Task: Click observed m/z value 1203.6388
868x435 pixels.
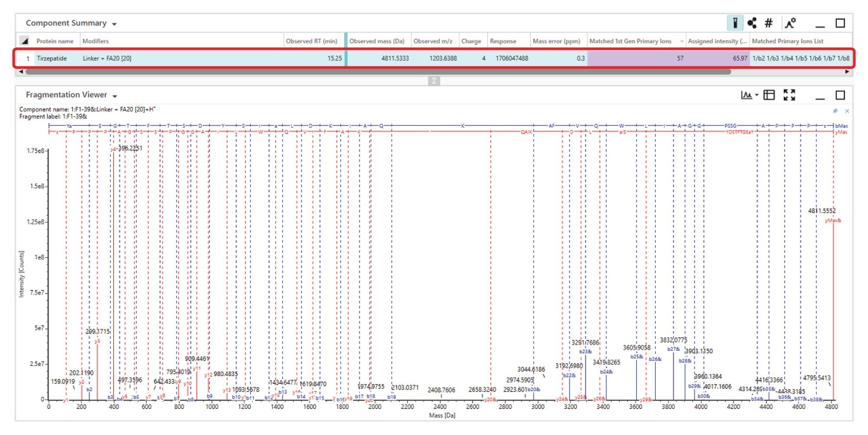Action: coord(443,58)
